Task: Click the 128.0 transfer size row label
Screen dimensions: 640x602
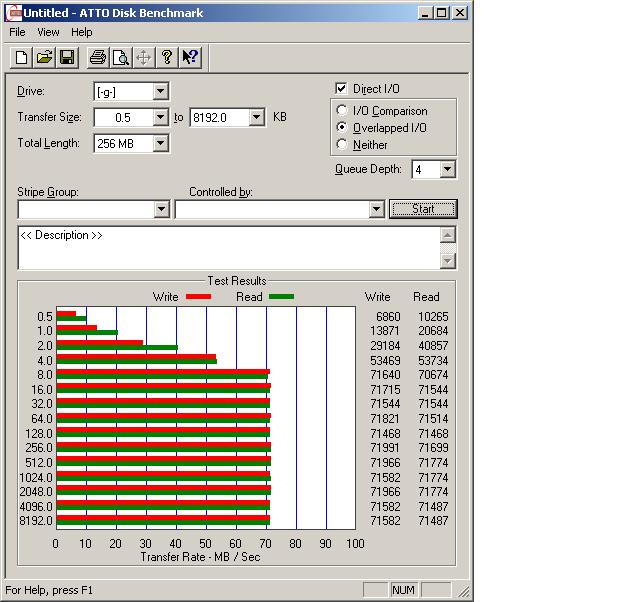Action: point(39,433)
